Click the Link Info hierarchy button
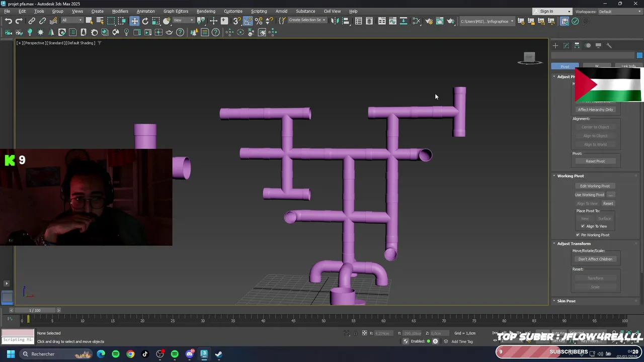 [628, 66]
